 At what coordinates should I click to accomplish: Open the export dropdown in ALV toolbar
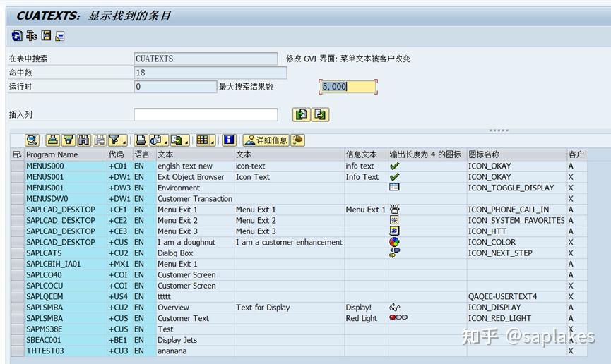[x=179, y=140]
